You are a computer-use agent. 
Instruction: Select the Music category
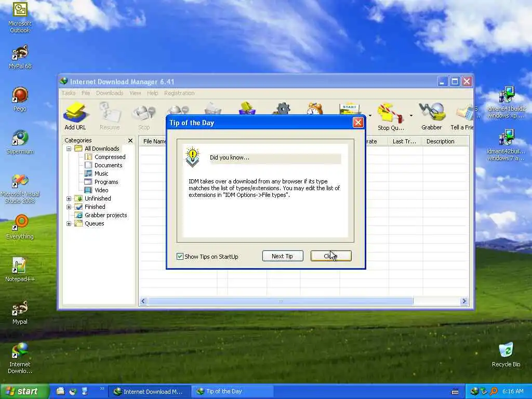97,174
